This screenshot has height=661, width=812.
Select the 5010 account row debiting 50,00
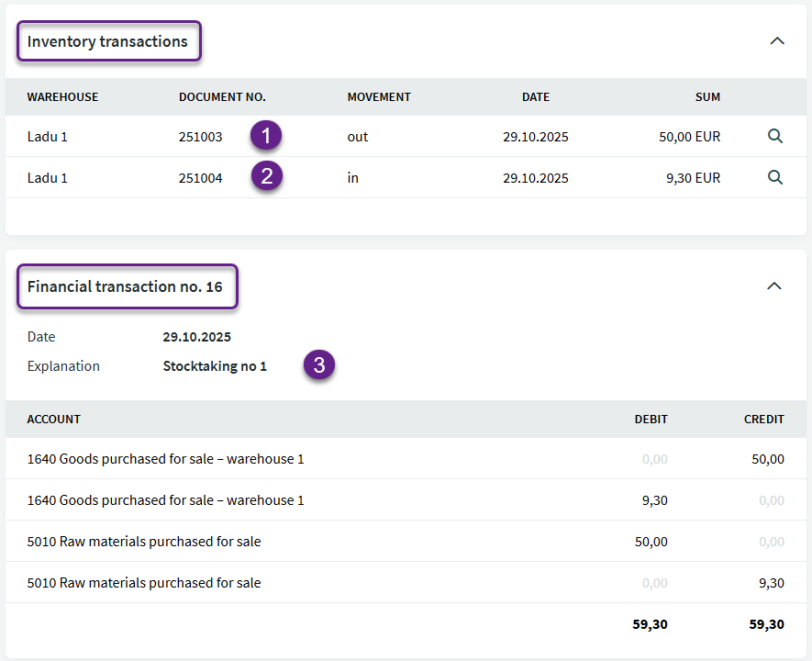(x=144, y=542)
